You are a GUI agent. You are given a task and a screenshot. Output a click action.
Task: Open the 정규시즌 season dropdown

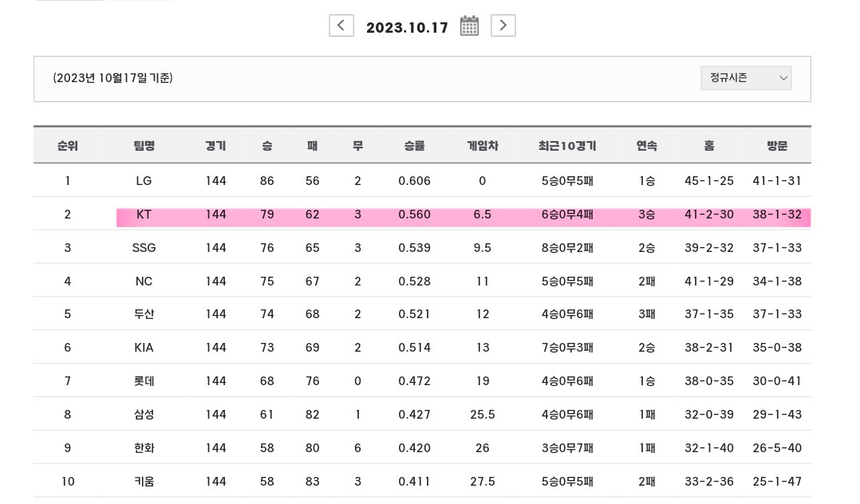click(x=746, y=78)
